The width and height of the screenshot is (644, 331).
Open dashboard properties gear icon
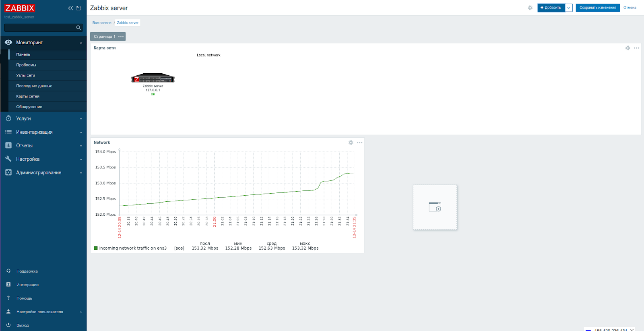[530, 8]
